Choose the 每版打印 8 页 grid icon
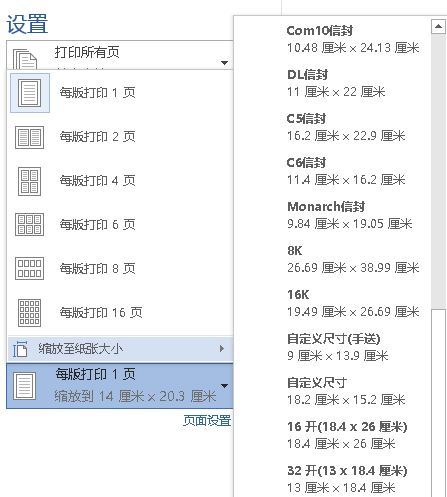 coord(29,268)
